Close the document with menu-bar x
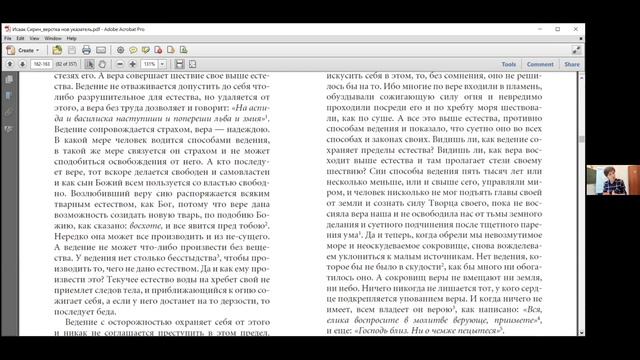This screenshot has width=640, height=360. point(581,38)
